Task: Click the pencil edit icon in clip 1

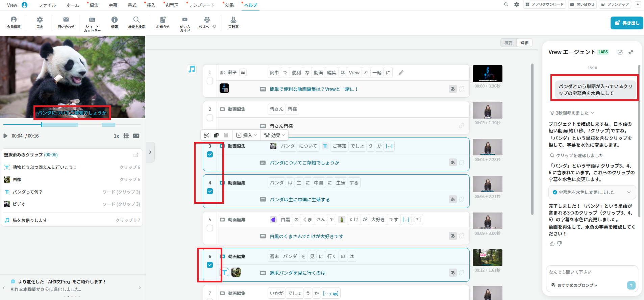Action: coord(401,73)
